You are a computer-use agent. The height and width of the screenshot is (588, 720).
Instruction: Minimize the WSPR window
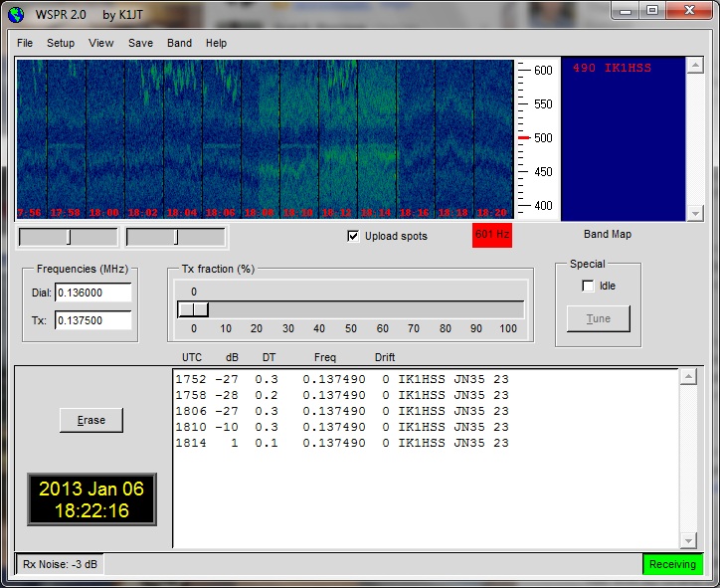[x=625, y=11]
